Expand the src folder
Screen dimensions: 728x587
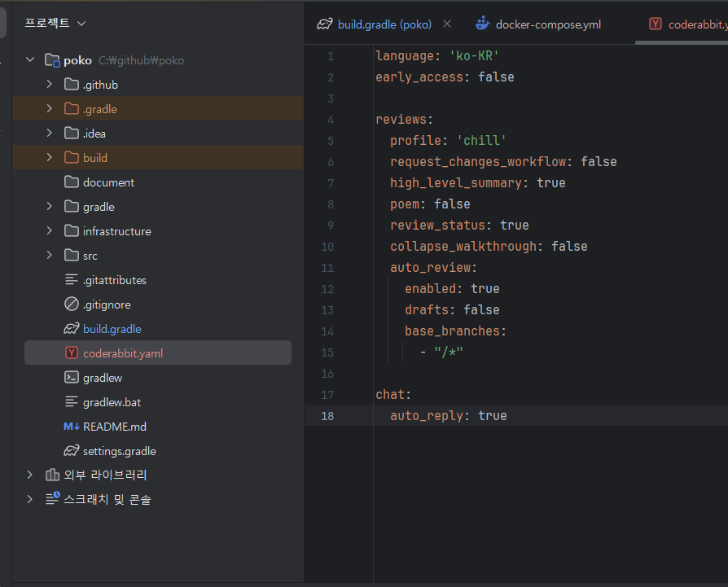click(49, 255)
